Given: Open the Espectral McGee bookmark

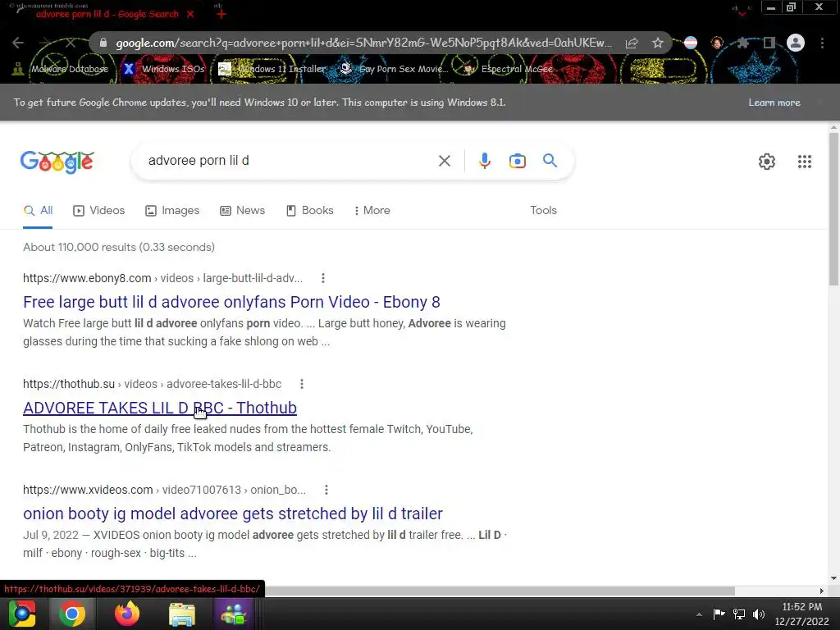Looking at the screenshot, I should tap(508, 69).
